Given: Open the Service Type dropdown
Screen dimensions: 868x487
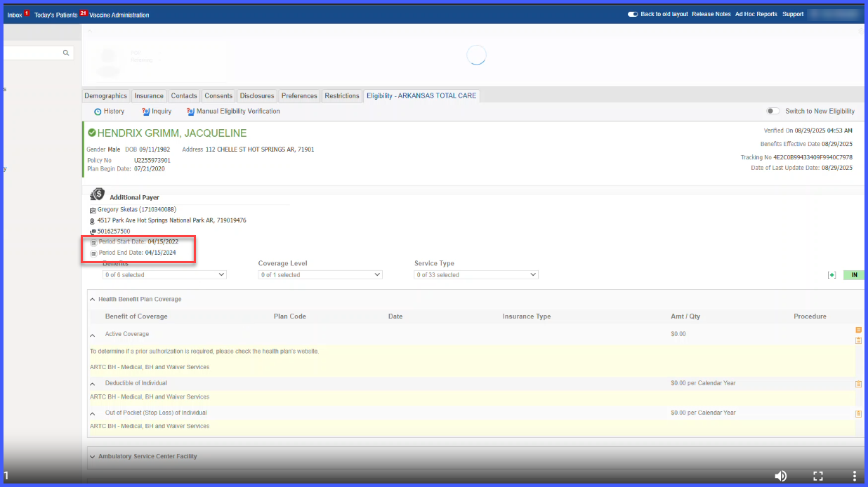Looking at the screenshot, I should [x=476, y=275].
